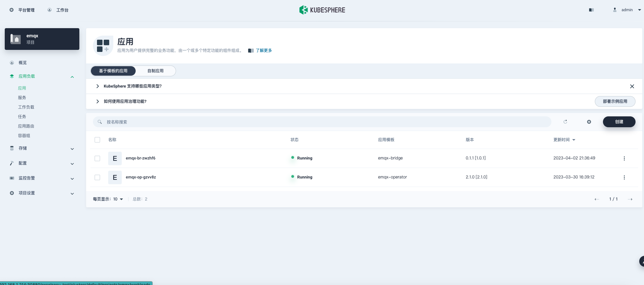Open more actions for emqx-op-gzvv8z
This screenshot has width=644, height=285.
point(624,177)
